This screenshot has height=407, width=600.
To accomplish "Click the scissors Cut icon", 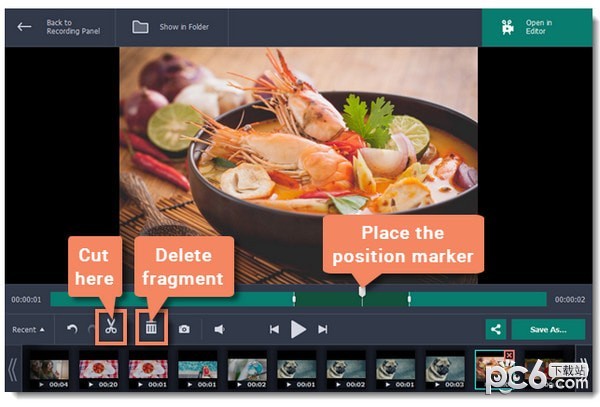I will pos(111,328).
